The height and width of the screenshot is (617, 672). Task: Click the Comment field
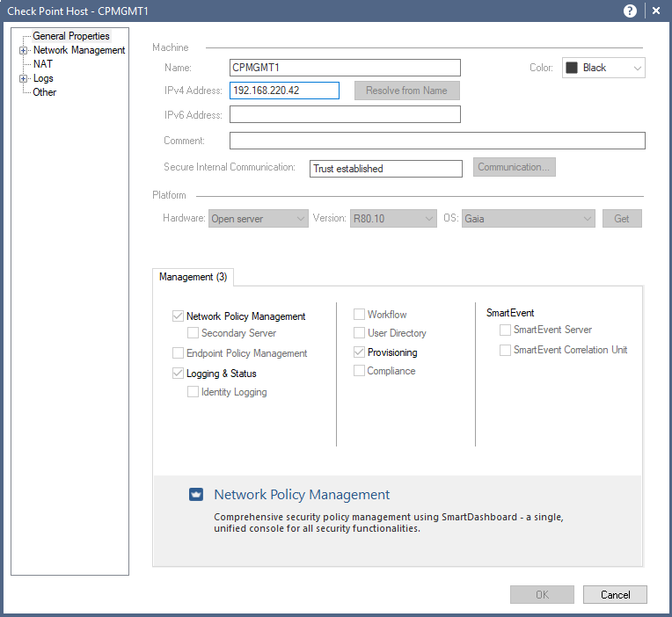437,141
